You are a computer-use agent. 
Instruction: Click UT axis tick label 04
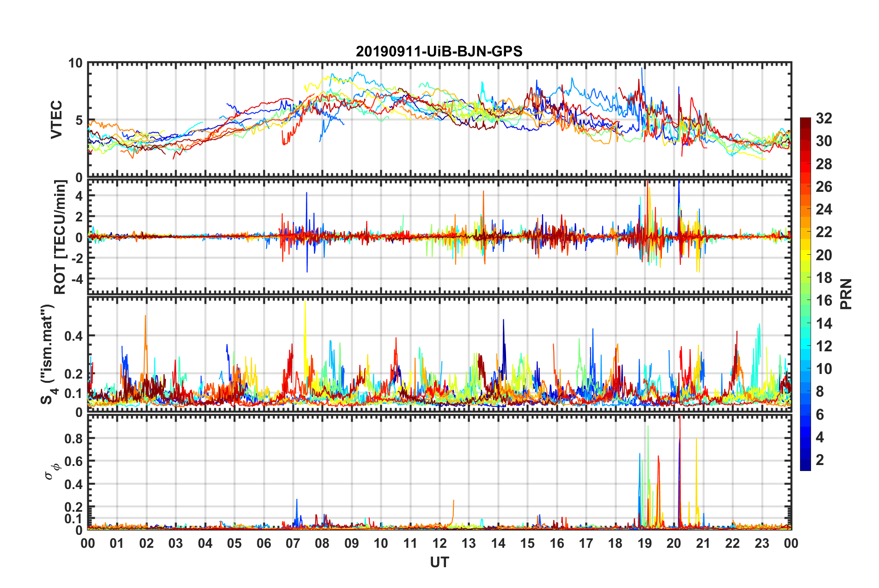(x=205, y=543)
